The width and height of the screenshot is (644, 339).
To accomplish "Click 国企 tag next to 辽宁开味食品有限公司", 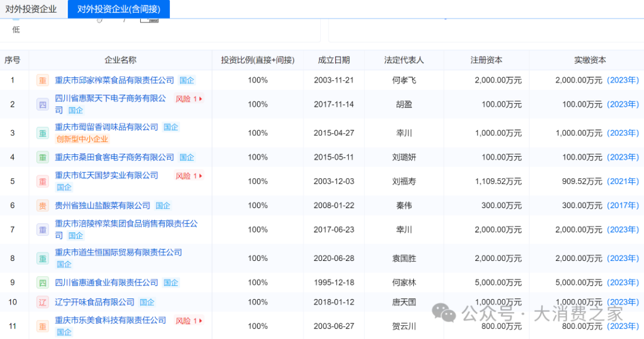I will pyautogui.click(x=147, y=303).
